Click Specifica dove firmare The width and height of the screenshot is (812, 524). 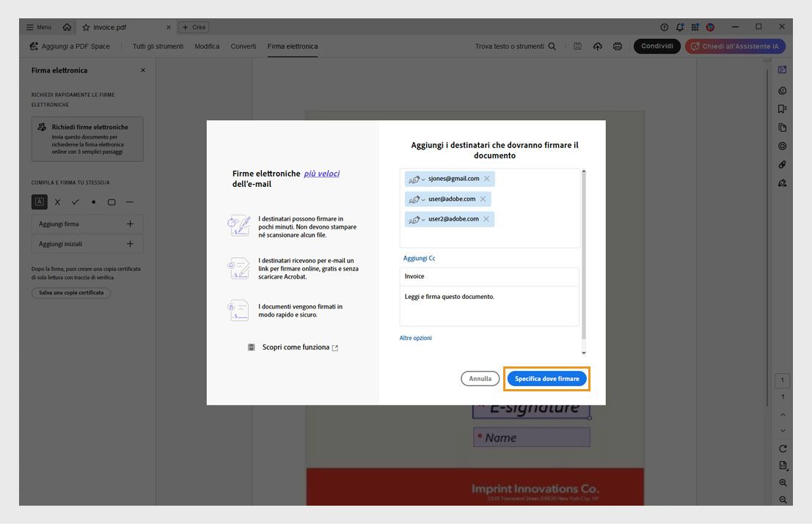coord(549,378)
